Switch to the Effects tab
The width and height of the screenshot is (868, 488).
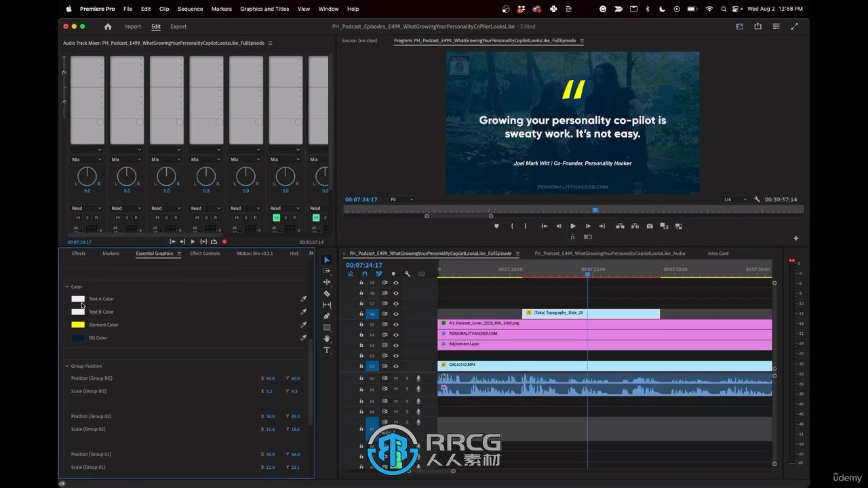(79, 253)
